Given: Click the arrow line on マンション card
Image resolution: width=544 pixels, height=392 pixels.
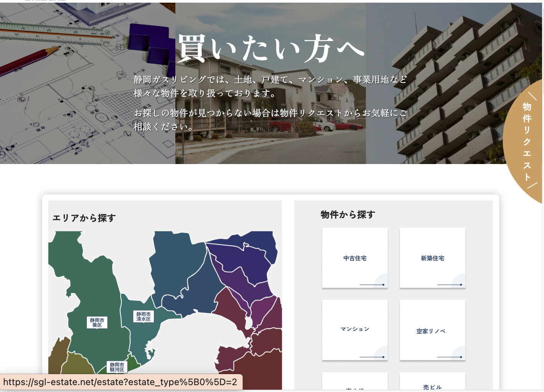Looking at the screenshot, I should pos(372,357).
